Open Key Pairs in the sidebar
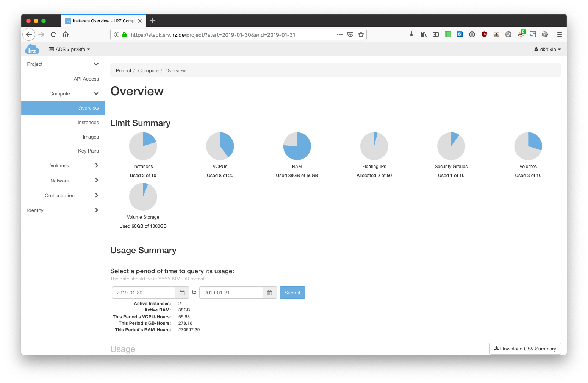Screen dimensions: 588x383 [x=88, y=151]
